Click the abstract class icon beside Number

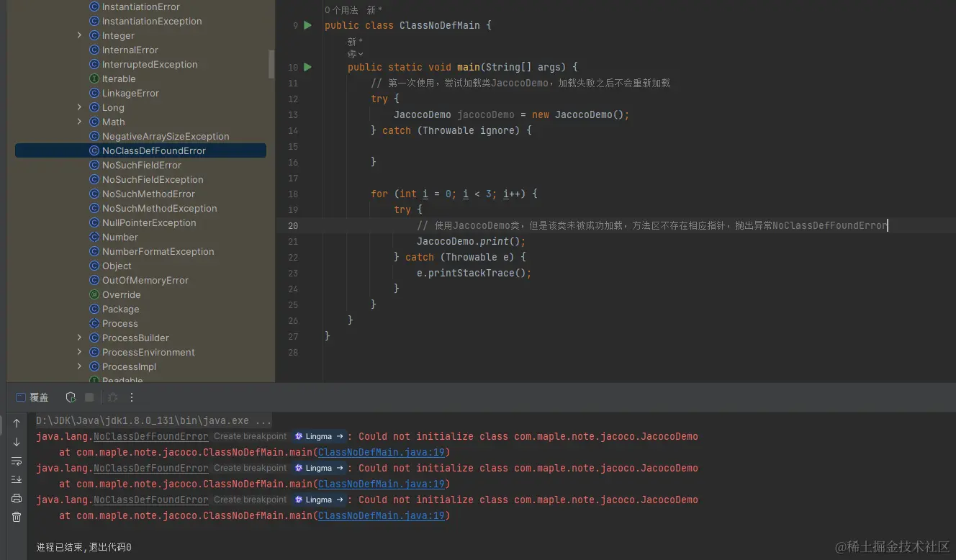(x=94, y=237)
